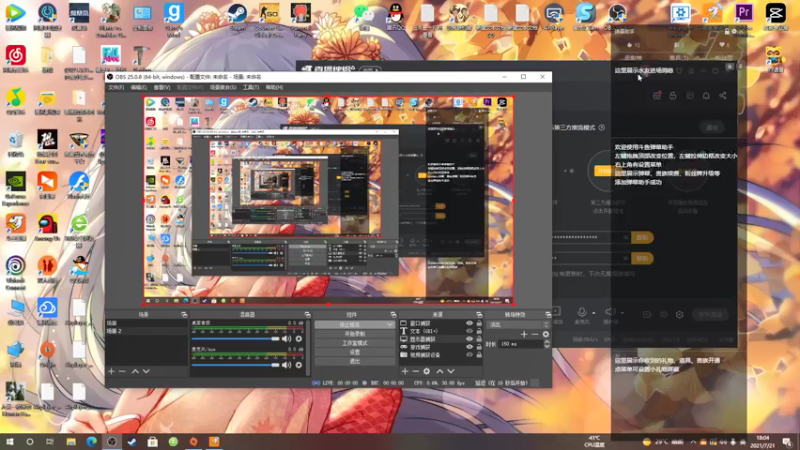This screenshot has height=450, width=800.
Task: Toggle visibility eye for 显示器捕获 source
Action: pos(469,339)
